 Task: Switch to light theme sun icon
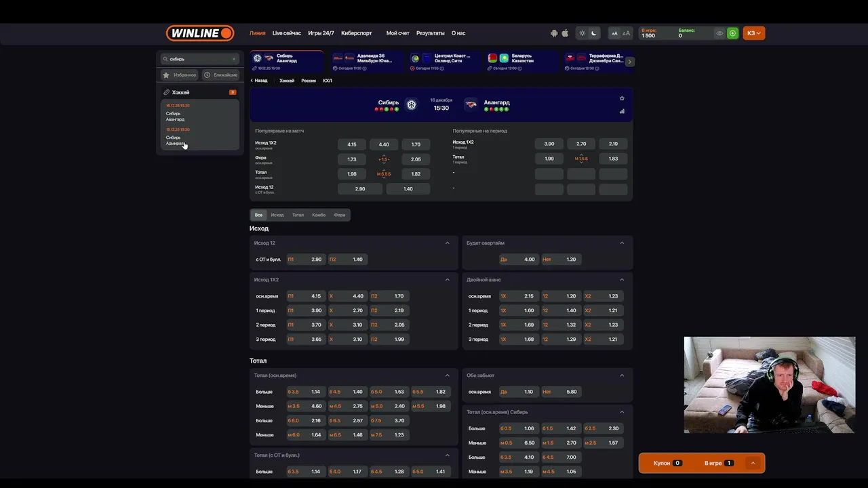582,33
